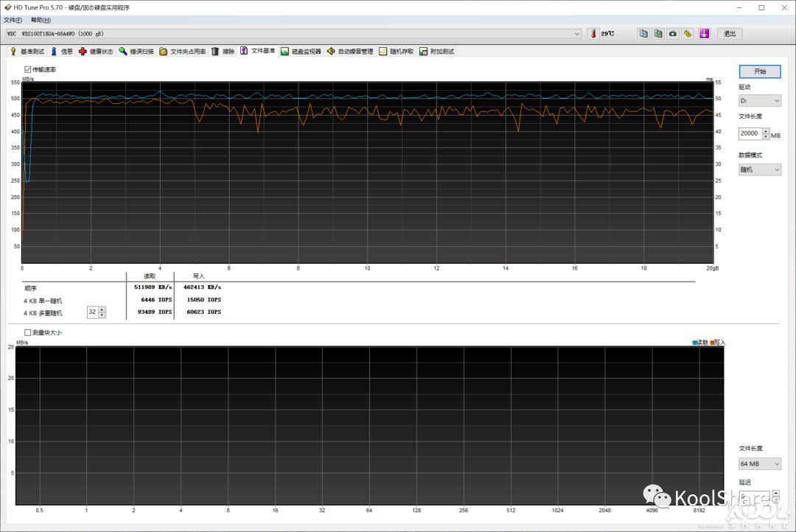Open the 文件夹占用率 folder usage tab

coord(182,52)
